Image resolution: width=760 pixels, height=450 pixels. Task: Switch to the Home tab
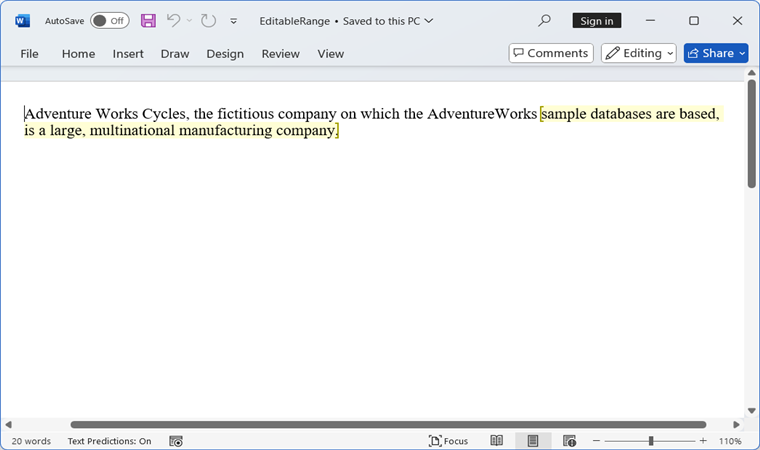[x=79, y=53]
